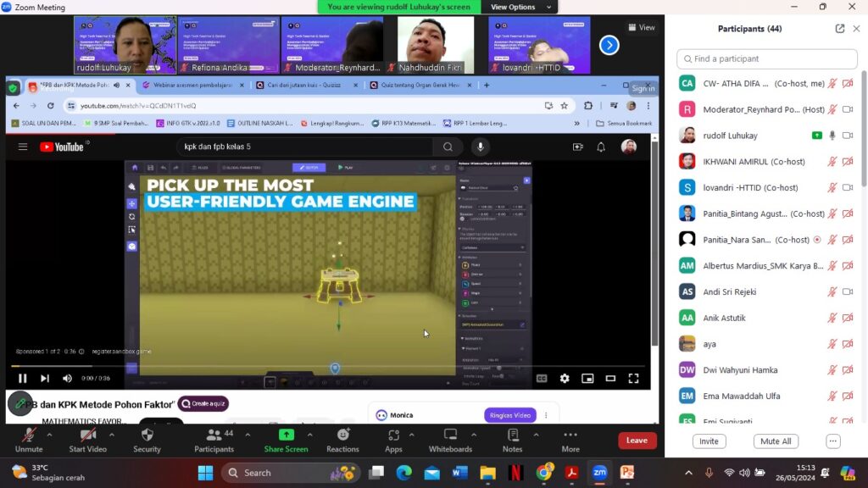Click Invite button in Participants panel

click(709, 441)
